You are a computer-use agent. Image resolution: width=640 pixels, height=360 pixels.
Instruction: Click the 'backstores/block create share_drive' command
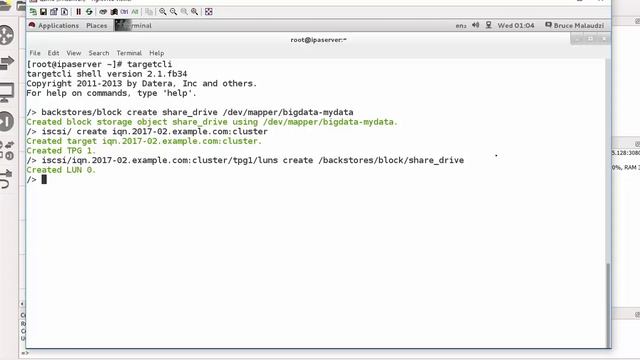click(x=190, y=112)
